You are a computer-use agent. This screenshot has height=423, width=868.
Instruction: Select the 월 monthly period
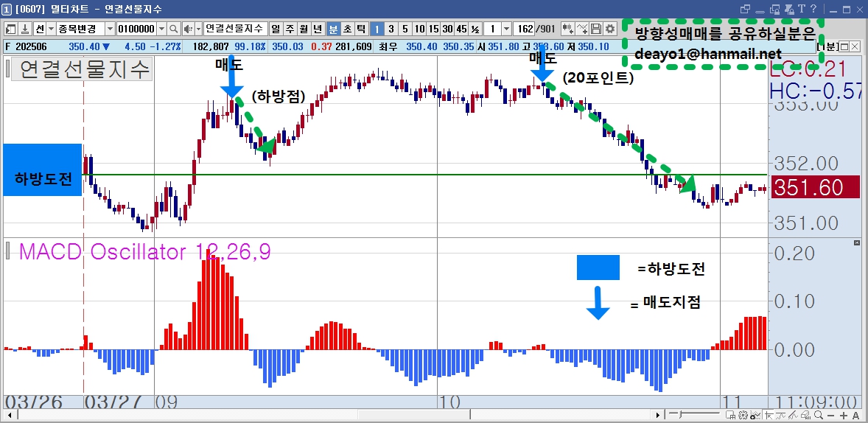coord(304,29)
